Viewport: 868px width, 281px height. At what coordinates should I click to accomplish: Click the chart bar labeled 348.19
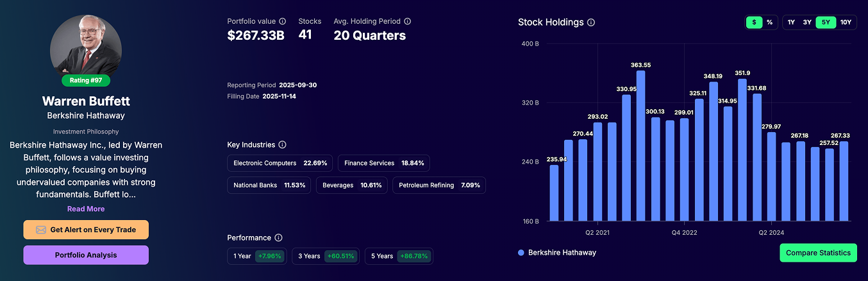(713, 151)
